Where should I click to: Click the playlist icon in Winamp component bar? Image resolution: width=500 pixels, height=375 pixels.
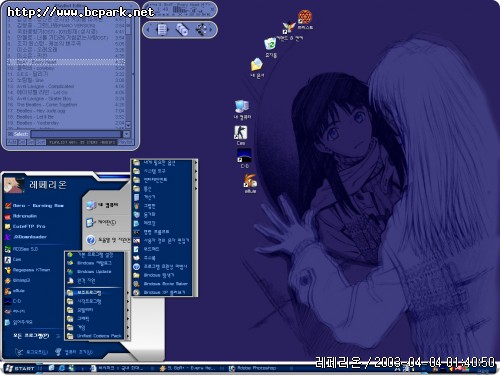[162, 30]
